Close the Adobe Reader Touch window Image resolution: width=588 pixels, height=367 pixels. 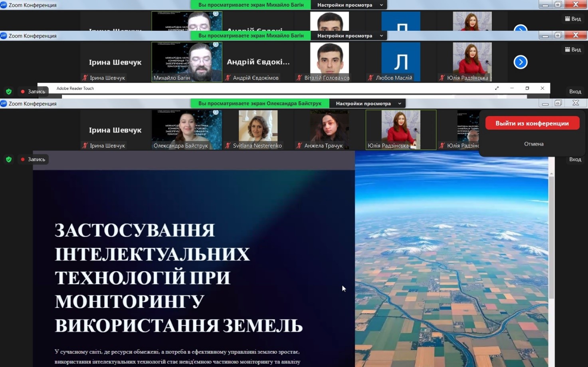(542, 88)
